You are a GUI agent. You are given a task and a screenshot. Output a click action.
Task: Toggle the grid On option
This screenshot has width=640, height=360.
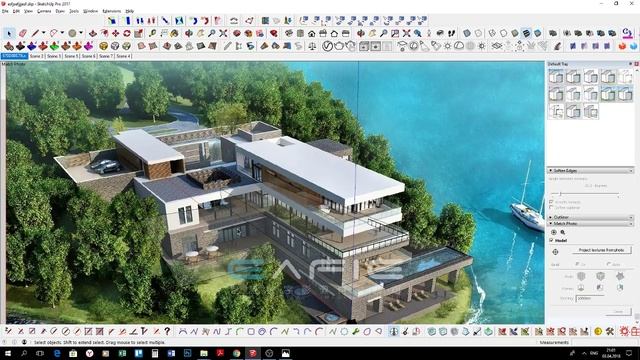coord(577,264)
